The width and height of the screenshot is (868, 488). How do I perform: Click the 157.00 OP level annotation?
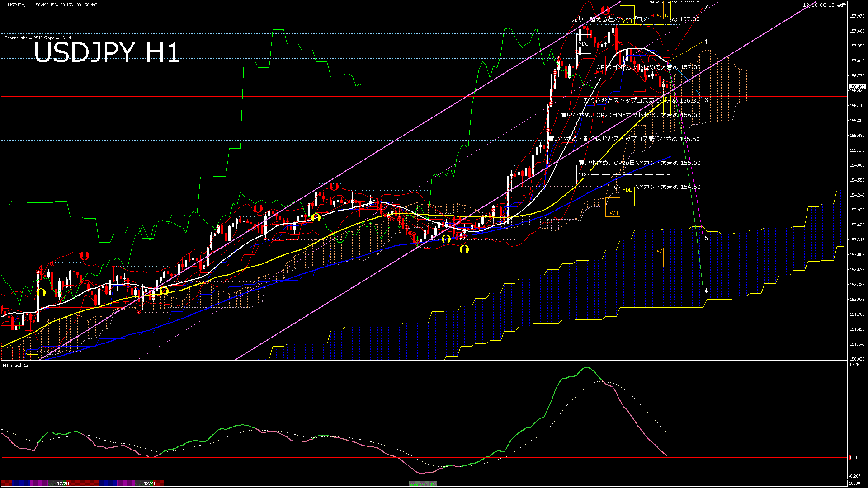point(648,67)
